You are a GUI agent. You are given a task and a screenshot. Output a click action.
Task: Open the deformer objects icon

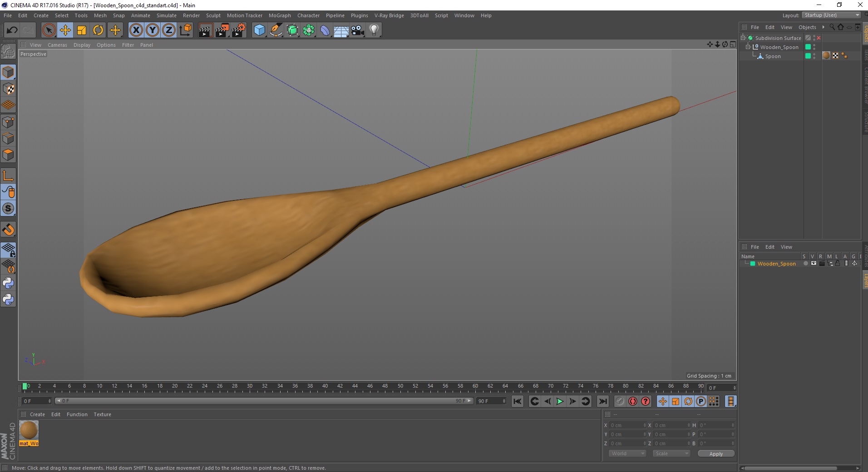coord(325,30)
